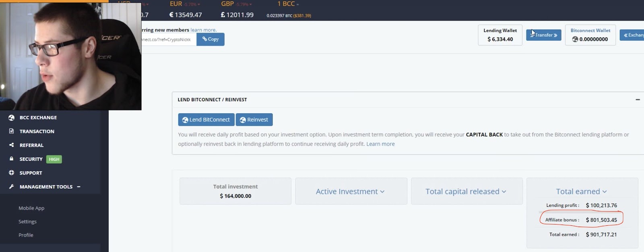Viewport: 644px width, 252px height.
Task: Click the Total investment $164,000.00 card
Action: (235, 191)
